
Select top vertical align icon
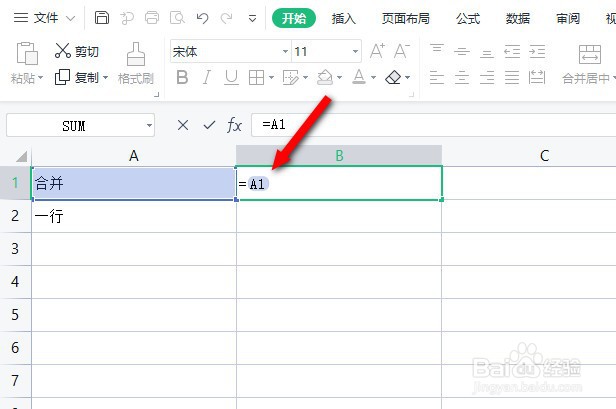pyautogui.click(x=437, y=51)
